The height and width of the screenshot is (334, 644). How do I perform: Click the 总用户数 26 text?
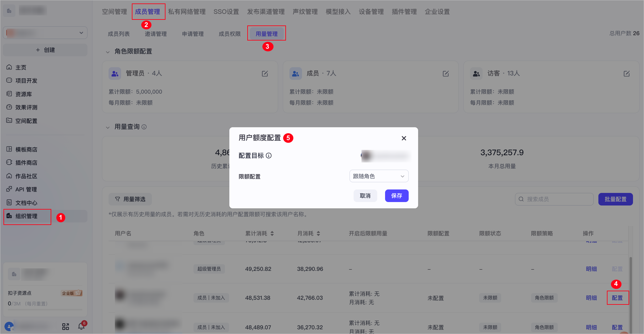point(624,33)
